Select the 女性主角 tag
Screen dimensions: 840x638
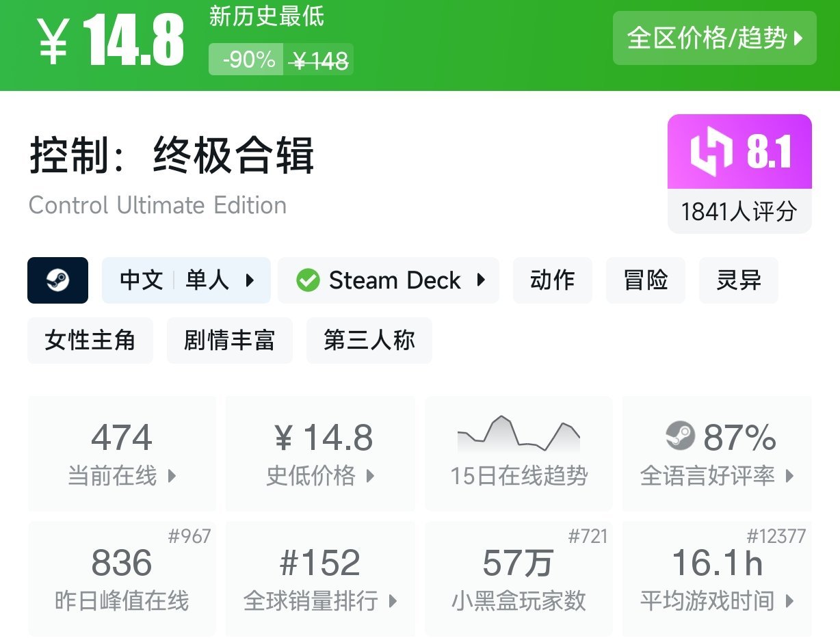click(x=90, y=341)
